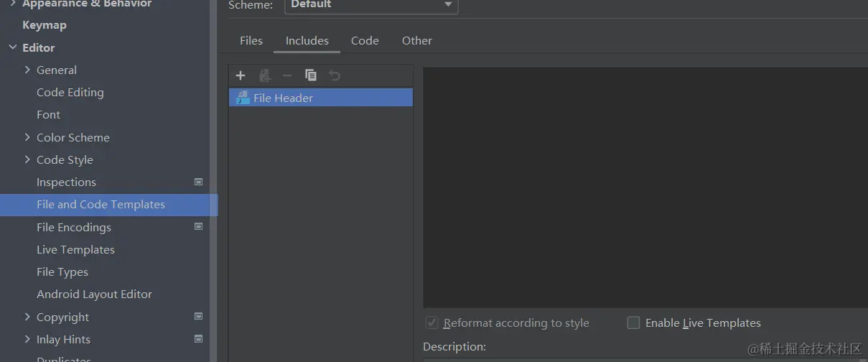868x362 pixels.
Task: Expand the Color Scheme node
Action: point(27,138)
